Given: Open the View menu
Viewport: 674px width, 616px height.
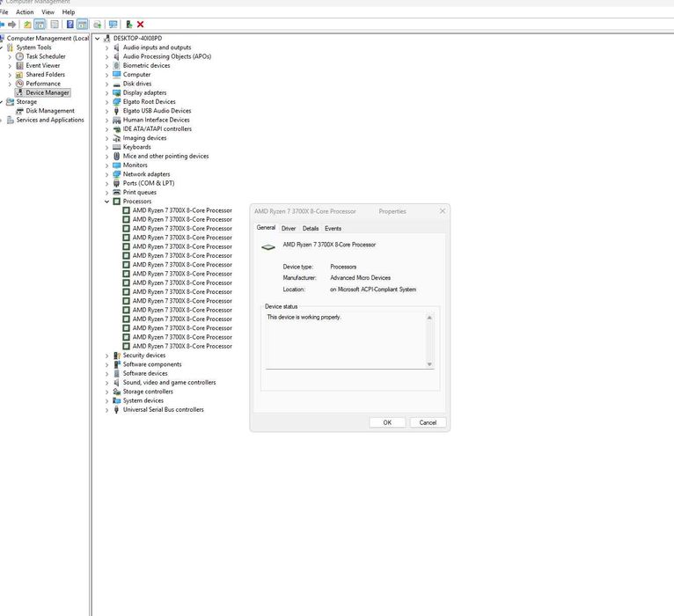Looking at the screenshot, I should [x=48, y=12].
